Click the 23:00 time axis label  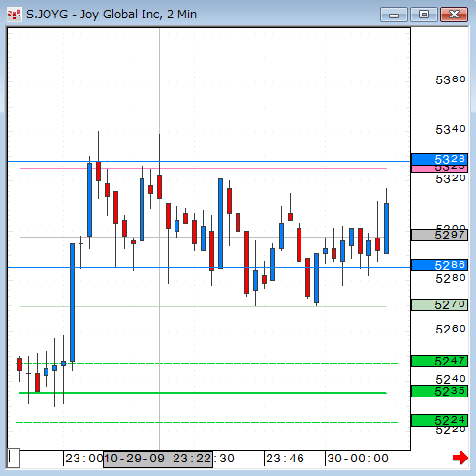(83, 459)
